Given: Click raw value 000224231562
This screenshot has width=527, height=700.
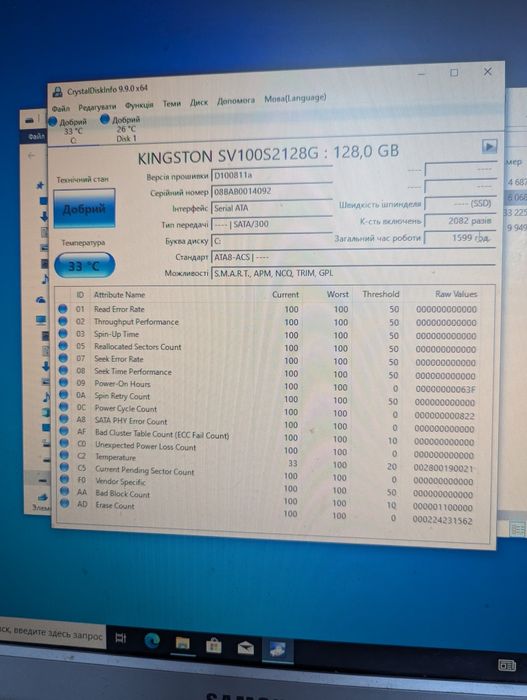Looking at the screenshot, I should coord(442,520).
